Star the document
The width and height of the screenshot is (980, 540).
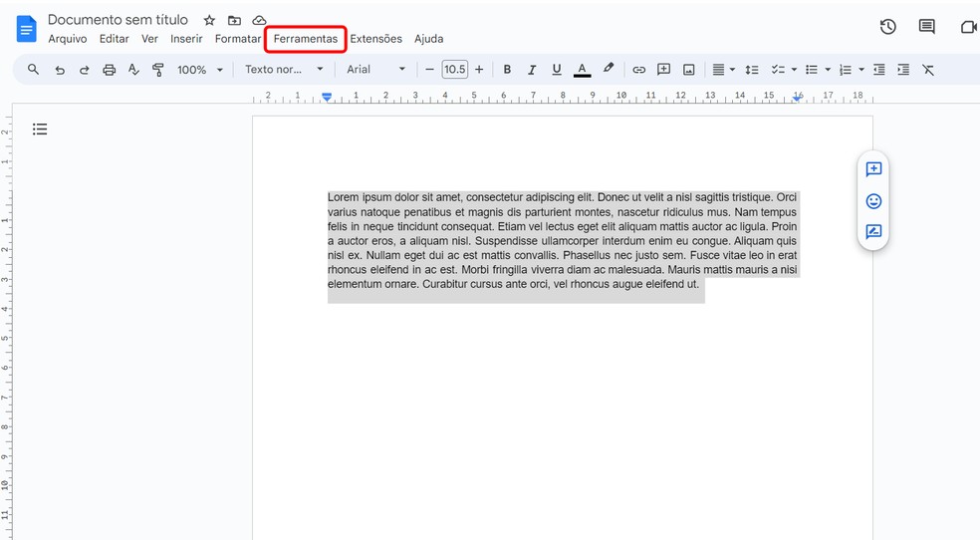209,21
